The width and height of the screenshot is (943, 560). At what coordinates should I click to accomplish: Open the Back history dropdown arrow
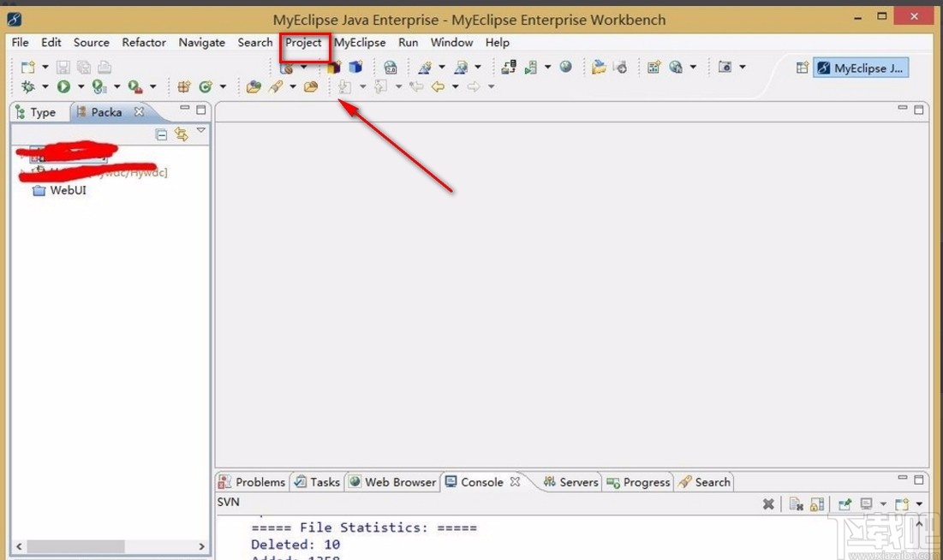click(x=456, y=86)
